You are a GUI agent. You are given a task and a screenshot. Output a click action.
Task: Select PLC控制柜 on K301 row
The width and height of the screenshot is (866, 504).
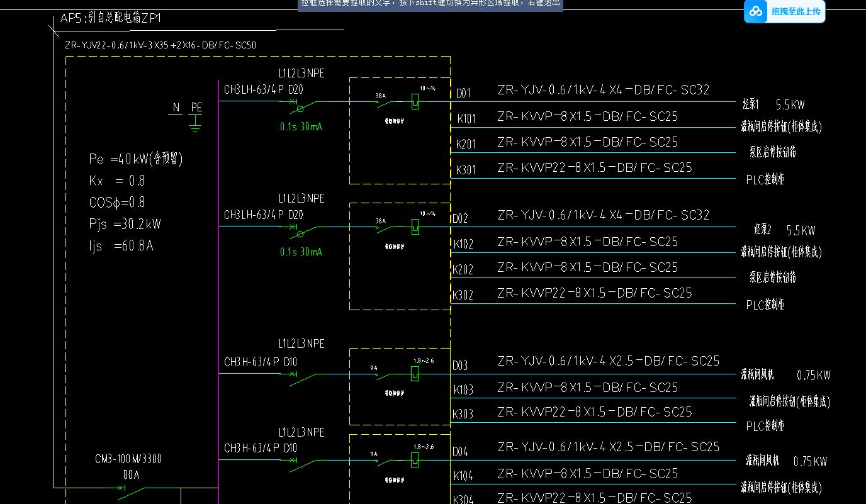pyautogui.click(x=765, y=179)
